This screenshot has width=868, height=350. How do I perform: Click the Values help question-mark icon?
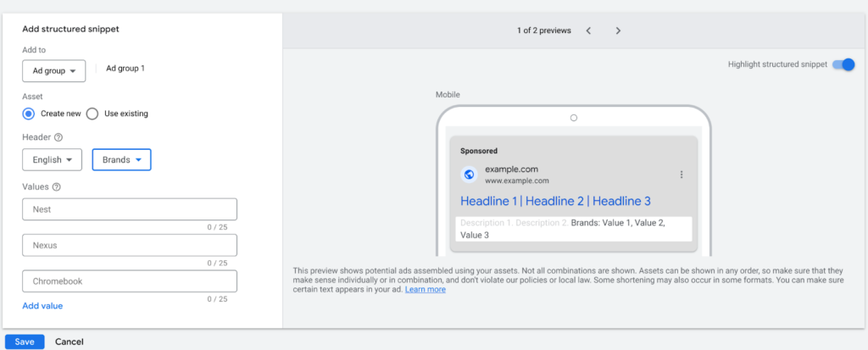(56, 186)
